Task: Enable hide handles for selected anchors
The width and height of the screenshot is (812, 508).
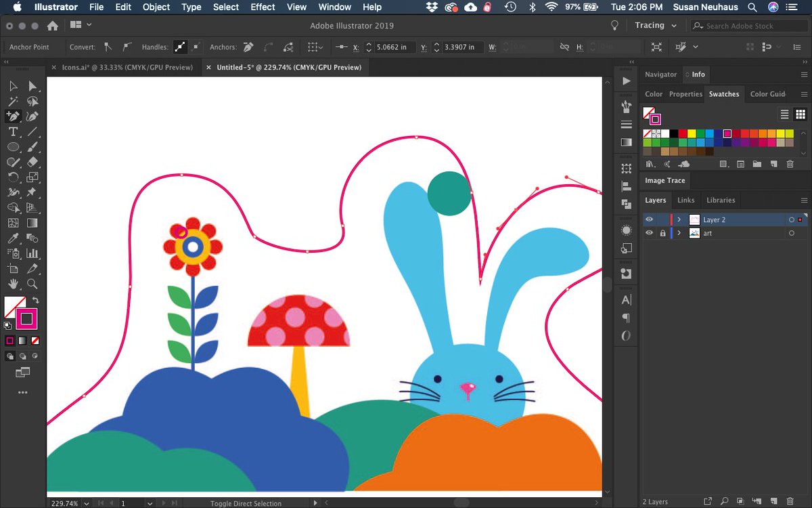Action: (x=196, y=47)
